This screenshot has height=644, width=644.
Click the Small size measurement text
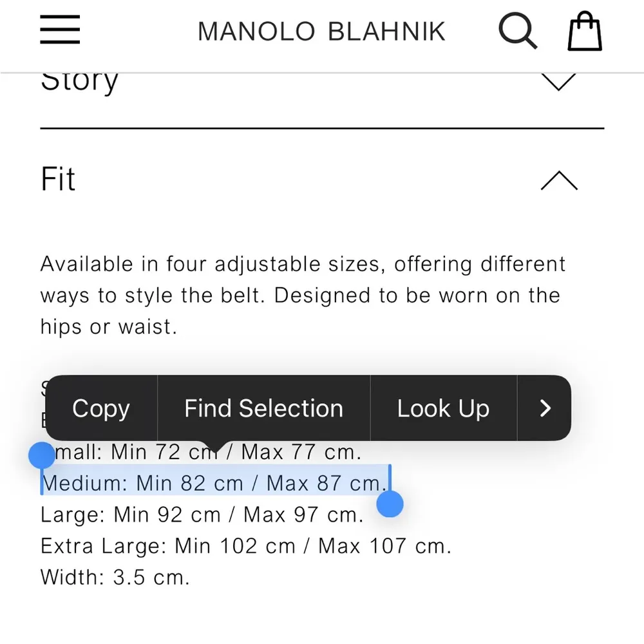point(200,452)
